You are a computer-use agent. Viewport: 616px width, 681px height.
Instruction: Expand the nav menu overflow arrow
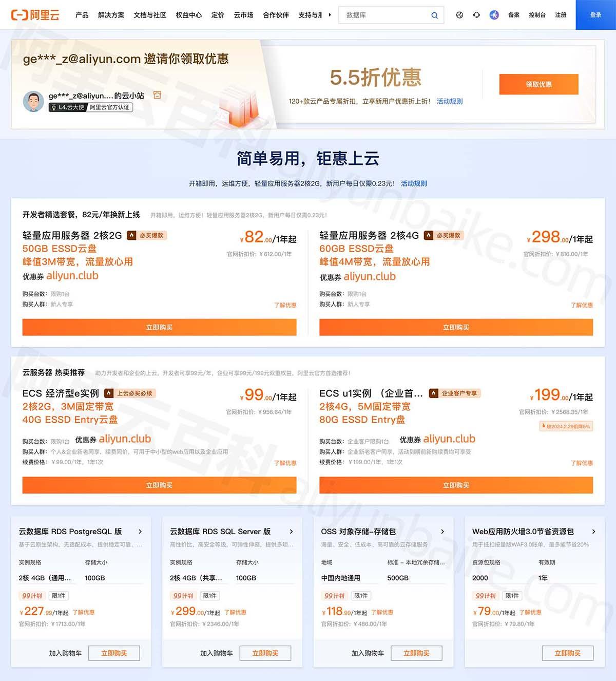pyautogui.click(x=330, y=15)
